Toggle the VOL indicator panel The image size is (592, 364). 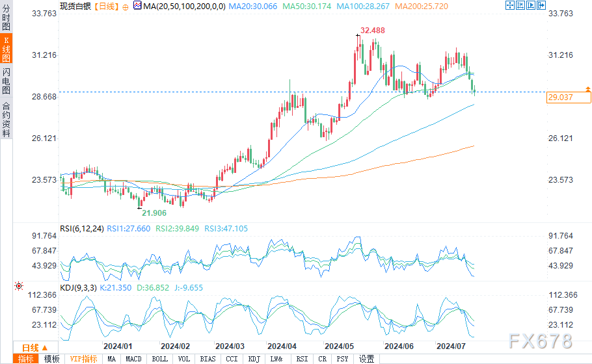[184, 359]
